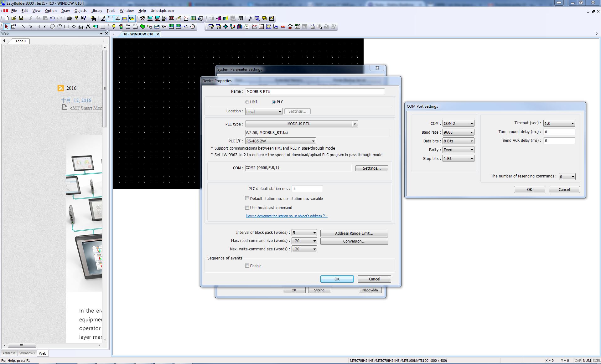
Task: Open the Baud rate 9600 dropdown
Action: [458, 132]
